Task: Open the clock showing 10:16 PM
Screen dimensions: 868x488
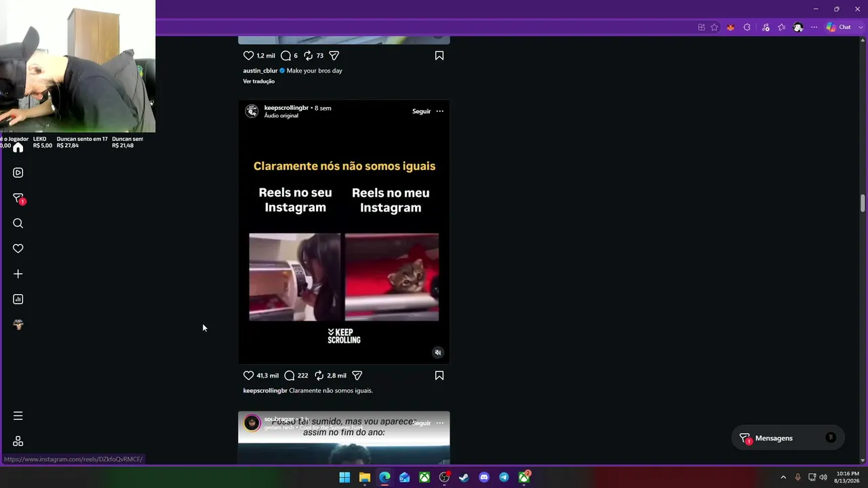Action: click(848, 477)
